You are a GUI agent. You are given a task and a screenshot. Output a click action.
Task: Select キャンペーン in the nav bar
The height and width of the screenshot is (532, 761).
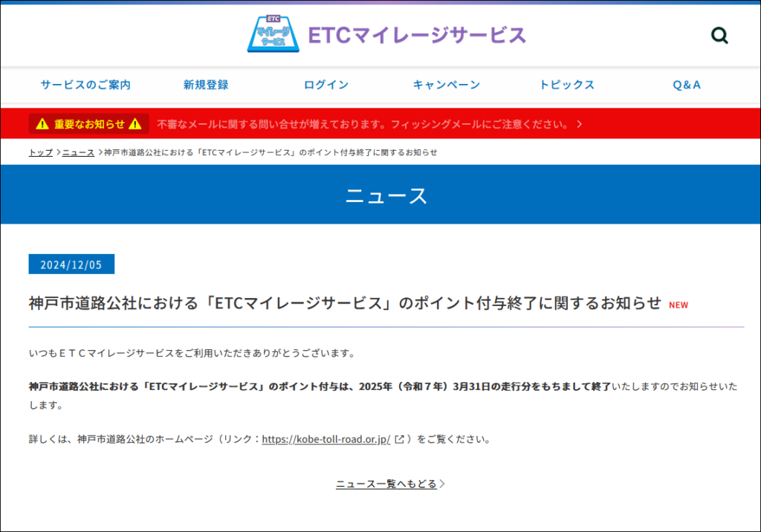(x=447, y=85)
